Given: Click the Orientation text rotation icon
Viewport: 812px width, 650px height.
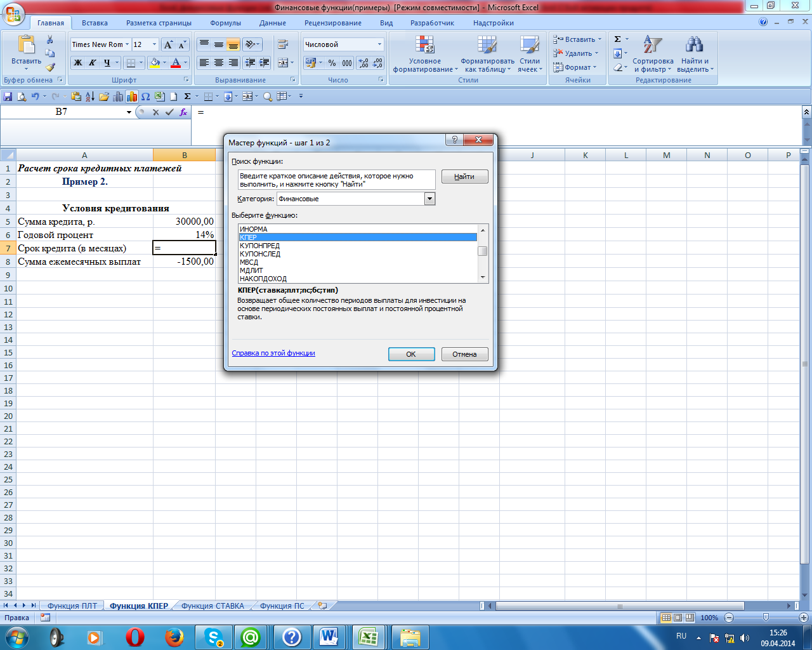Looking at the screenshot, I should click(252, 44).
